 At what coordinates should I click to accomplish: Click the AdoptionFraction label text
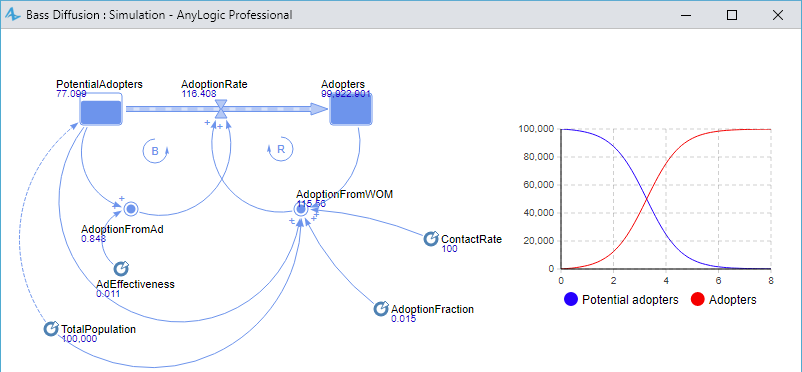[x=432, y=309]
